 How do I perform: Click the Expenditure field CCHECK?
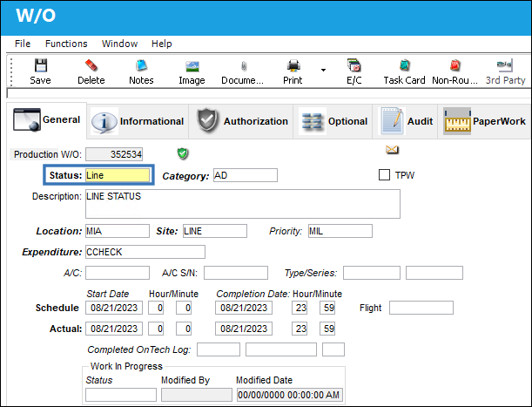[145, 252]
